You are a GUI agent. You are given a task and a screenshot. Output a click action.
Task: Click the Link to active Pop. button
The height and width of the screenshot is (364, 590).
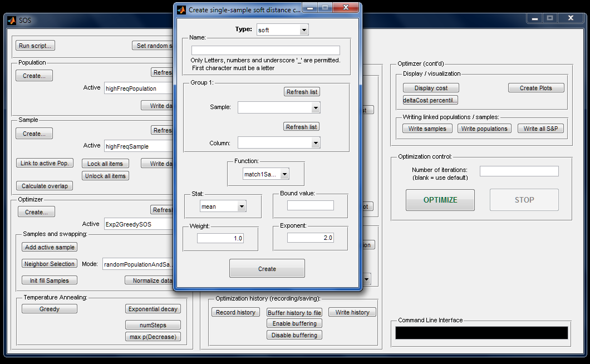pyautogui.click(x=45, y=163)
